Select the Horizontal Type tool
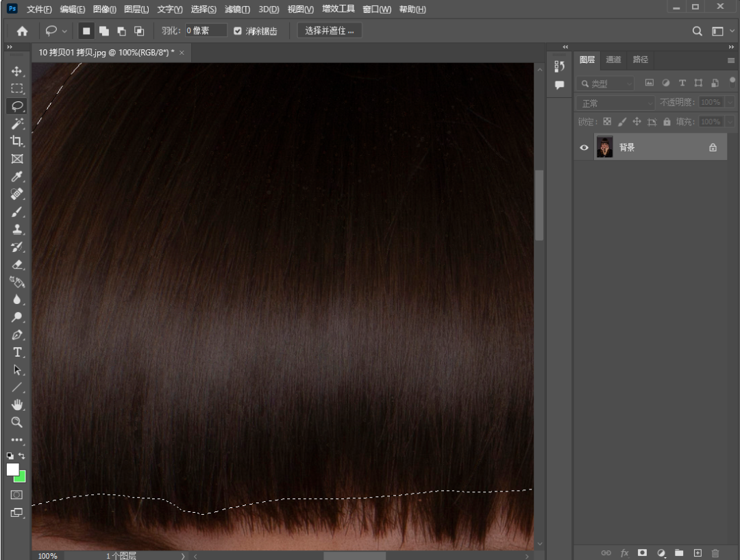The height and width of the screenshot is (560, 740). pyautogui.click(x=17, y=353)
